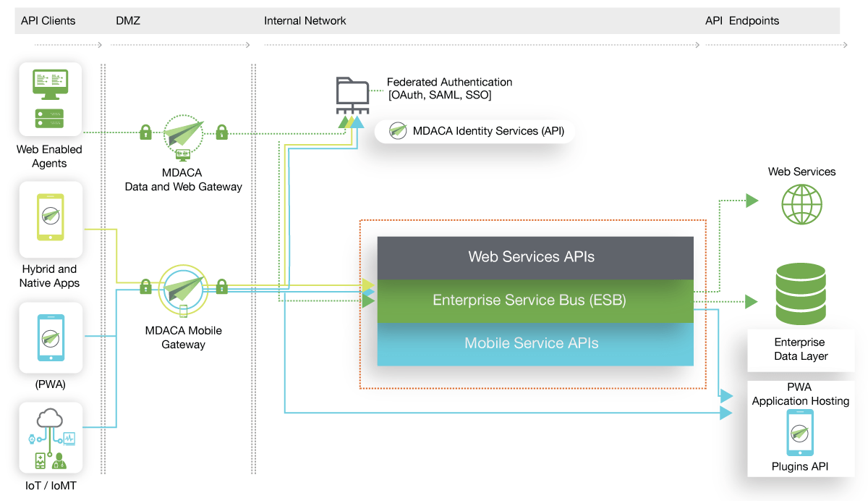Click lock icon right of Mobile Gateway
The image size is (868, 501).
tap(222, 286)
